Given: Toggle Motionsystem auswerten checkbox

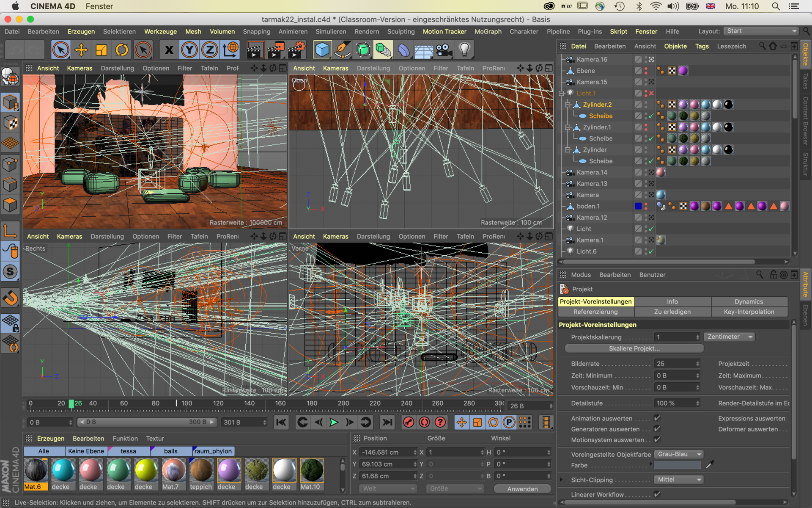Looking at the screenshot, I should 657,439.
